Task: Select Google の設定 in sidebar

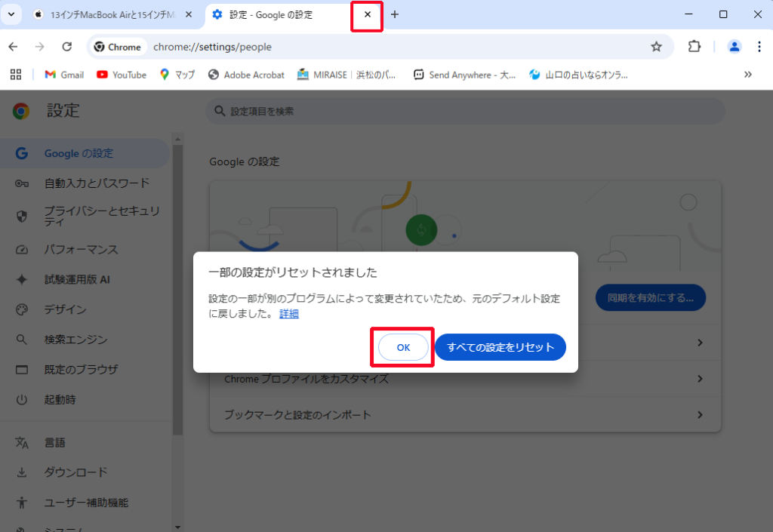Action: pyautogui.click(x=85, y=154)
